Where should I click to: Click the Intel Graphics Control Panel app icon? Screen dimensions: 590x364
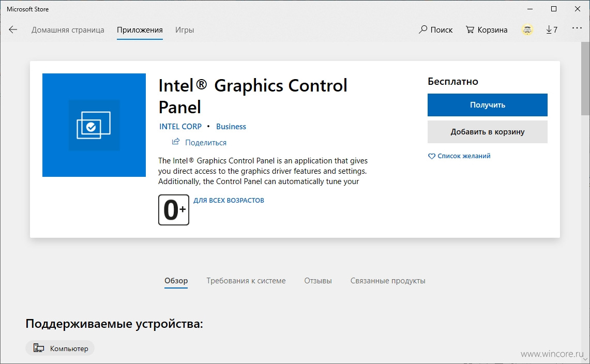coord(94,125)
